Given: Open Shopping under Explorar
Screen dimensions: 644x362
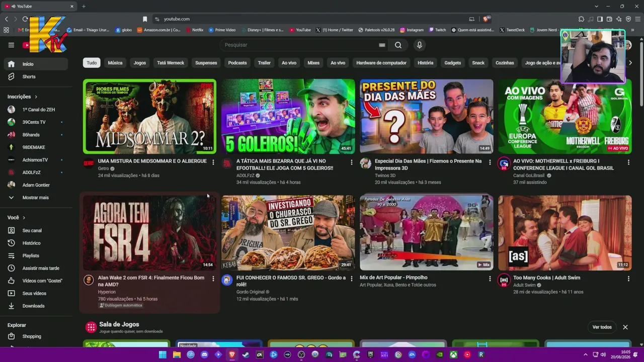Looking at the screenshot, I should [36, 336].
